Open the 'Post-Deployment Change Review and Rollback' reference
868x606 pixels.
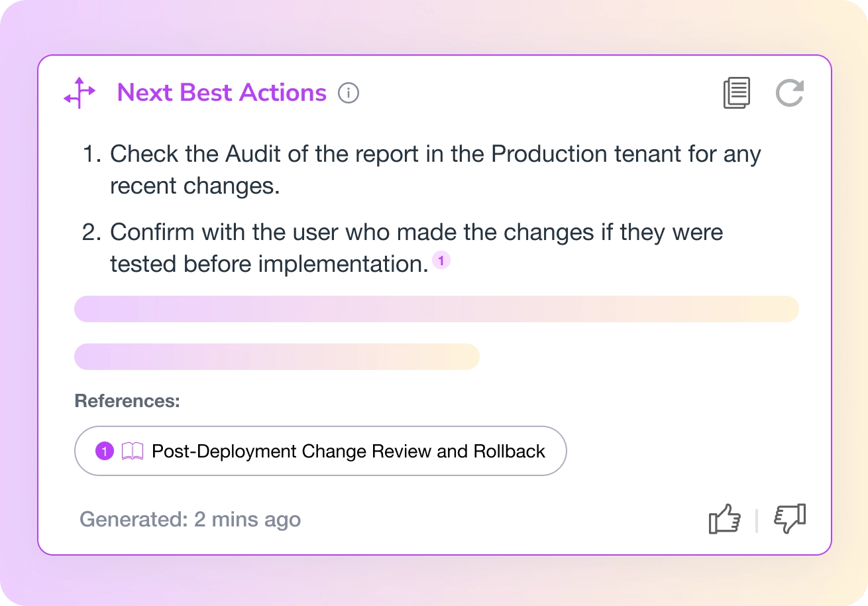click(348, 452)
